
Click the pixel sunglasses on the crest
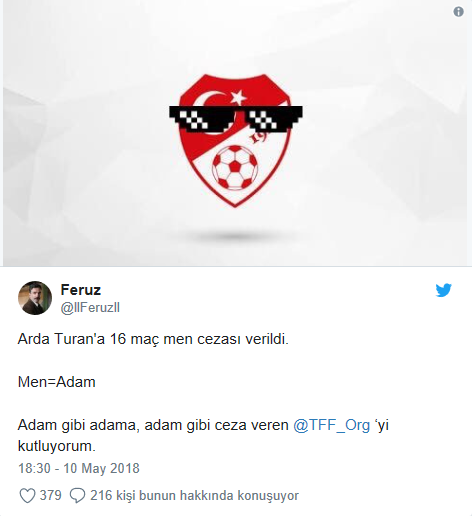(x=236, y=119)
